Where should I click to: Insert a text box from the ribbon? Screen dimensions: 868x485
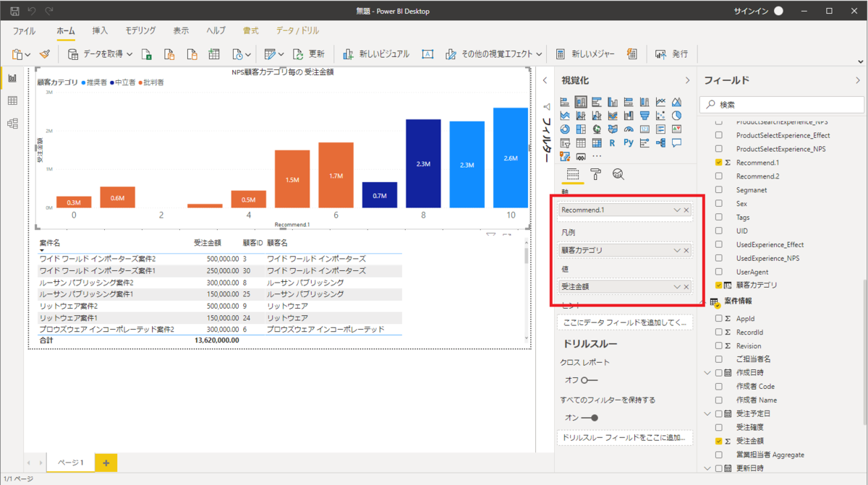pyautogui.click(x=427, y=54)
